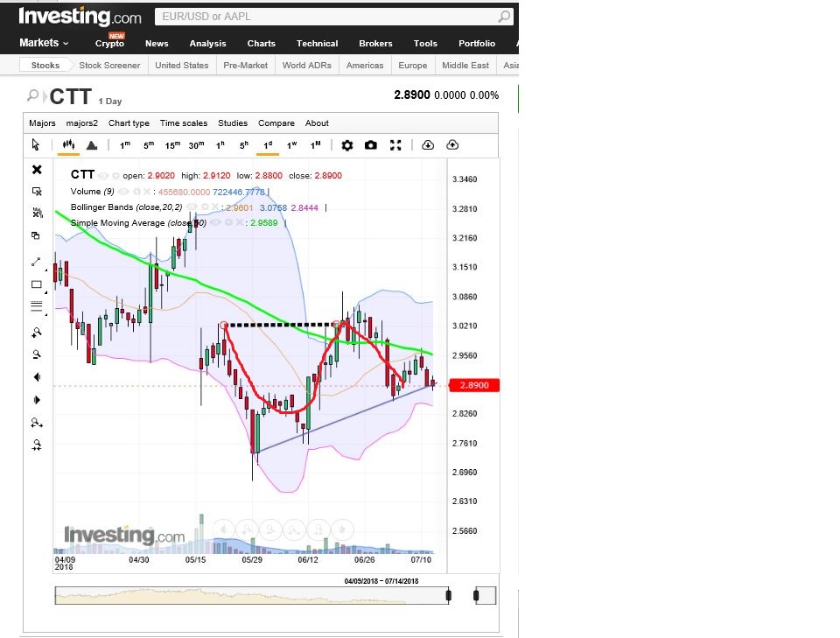Toggle visibility eye for Simple Moving Average
Image resolution: width=840 pixels, height=638 pixels.
click(215, 223)
